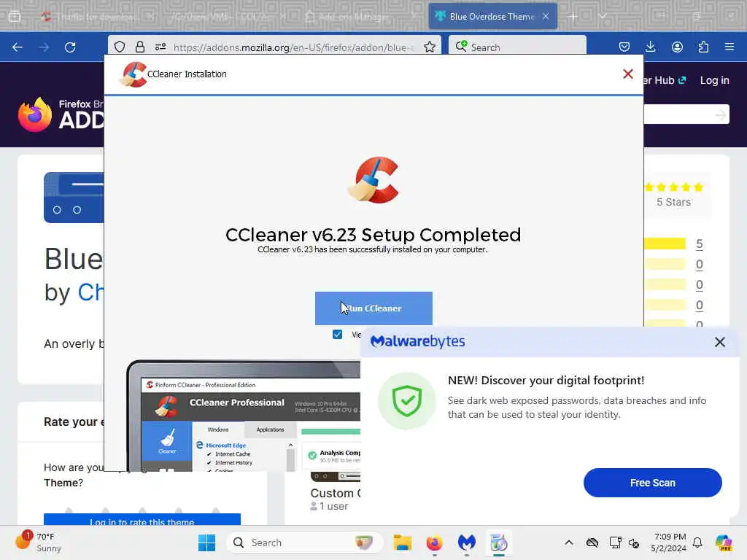The width and height of the screenshot is (747, 560).
Task: Click Log in to rate this theme
Action: click(x=142, y=520)
